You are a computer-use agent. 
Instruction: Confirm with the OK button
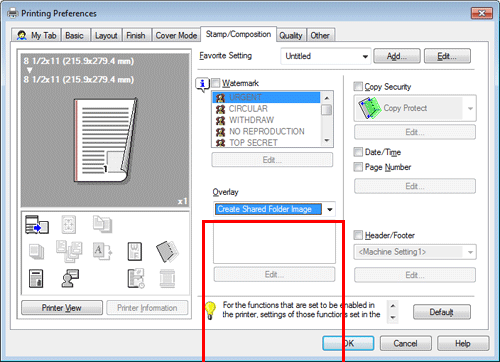pos(348,343)
